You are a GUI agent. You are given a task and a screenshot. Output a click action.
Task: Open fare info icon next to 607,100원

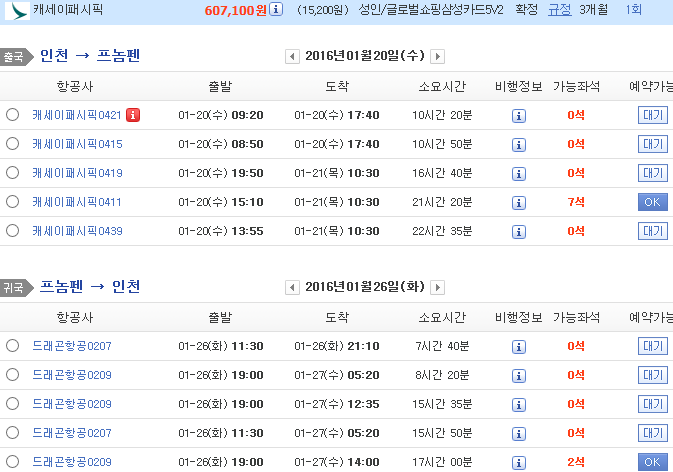[276, 9]
